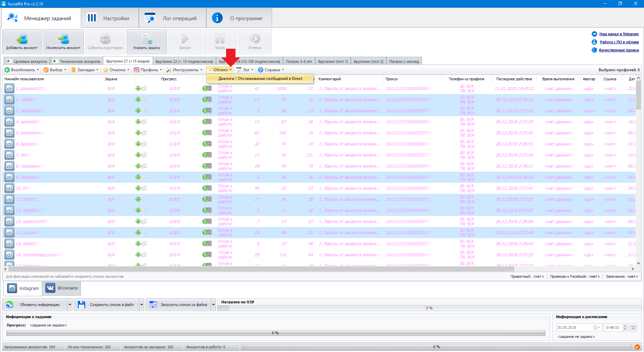Viewport: 644px width, 352px height.
Task: Toggle the green switch in row 2
Action: 207,100
